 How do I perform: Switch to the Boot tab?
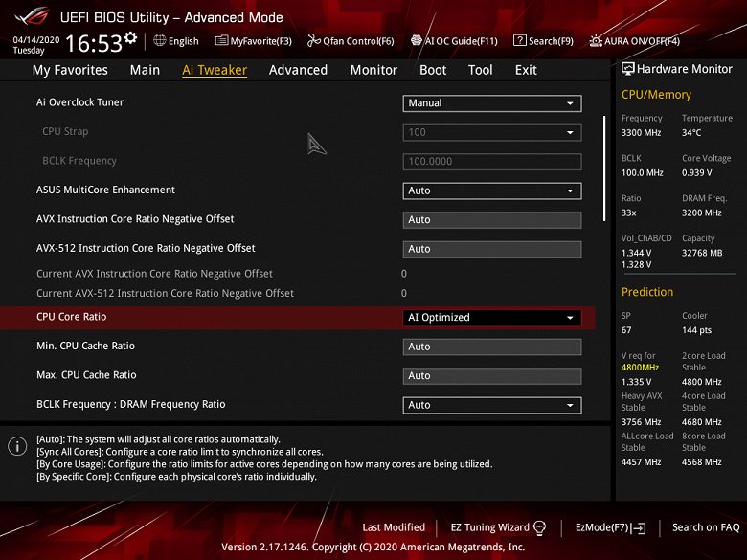click(433, 70)
